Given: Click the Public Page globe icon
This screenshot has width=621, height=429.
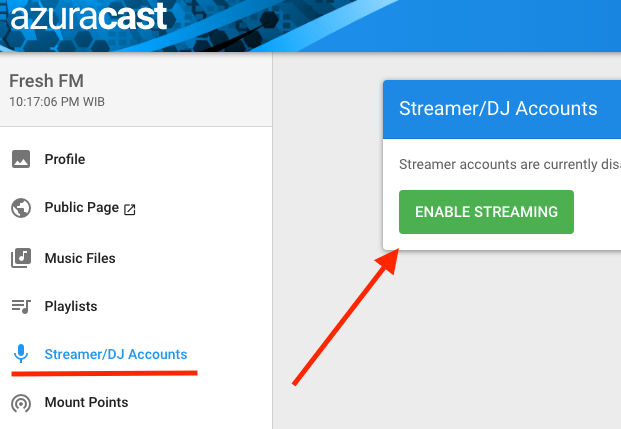Looking at the screenshot, I should pos(21,208).
